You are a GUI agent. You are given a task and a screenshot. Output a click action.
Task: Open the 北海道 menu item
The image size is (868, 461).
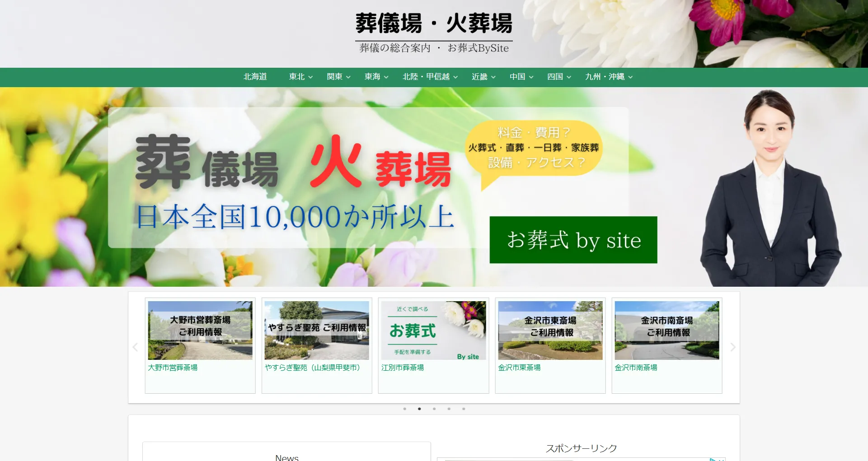click(x=255, y=77)
